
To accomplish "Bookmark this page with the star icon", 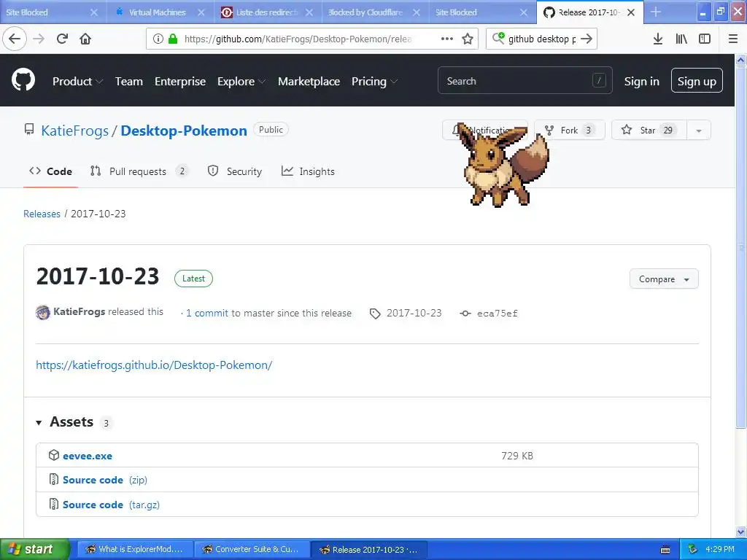I will click(x=468, y=39).
